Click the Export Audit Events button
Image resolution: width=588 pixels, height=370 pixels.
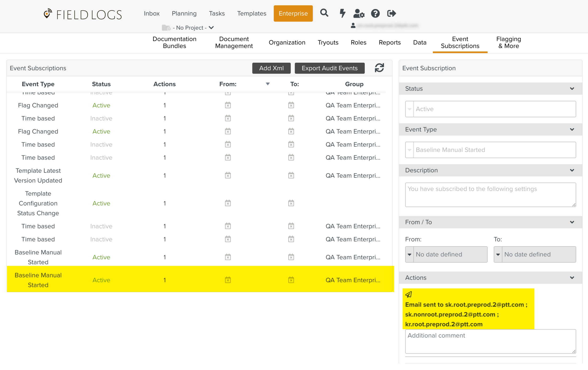(330, 68)
